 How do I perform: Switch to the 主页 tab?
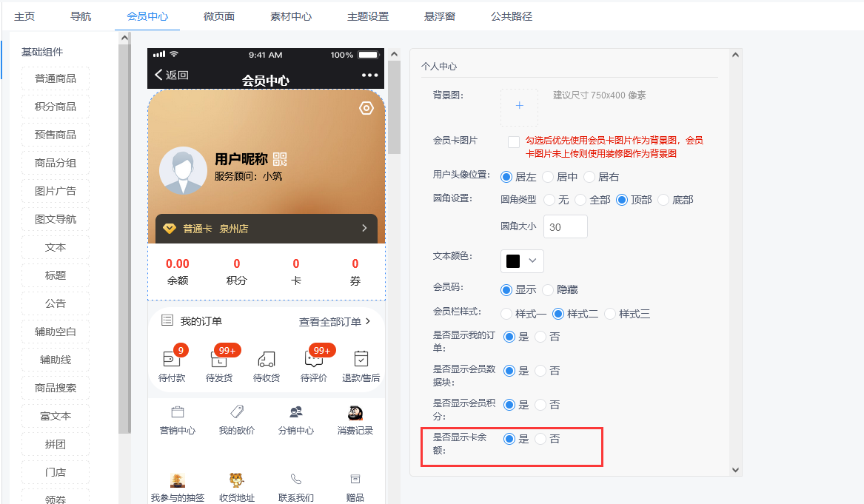(24, 16)
